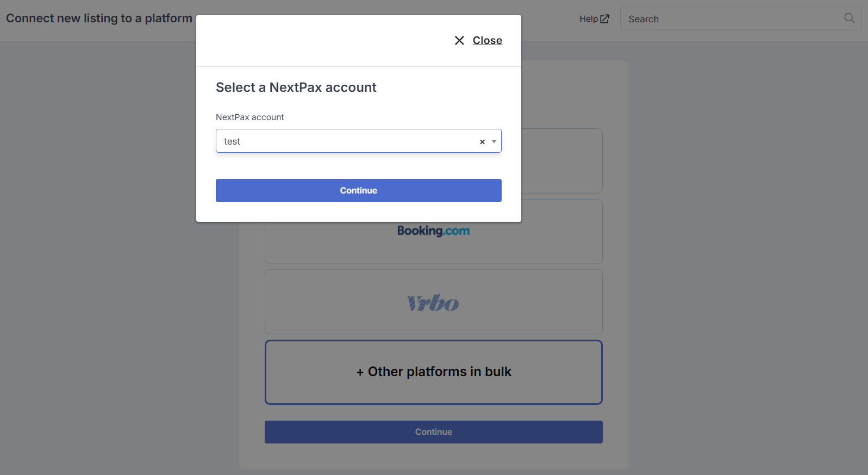This screenshot has width=868, height=475.
Task: Click the 'NextPax account' field label
Action: 250,117
